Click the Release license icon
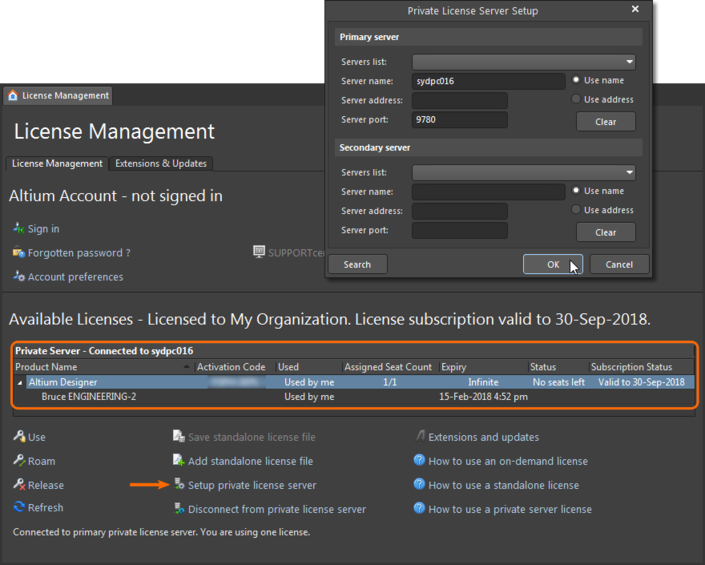The width and height of the screenshot is (705, 565). click(x=19, y=485)
